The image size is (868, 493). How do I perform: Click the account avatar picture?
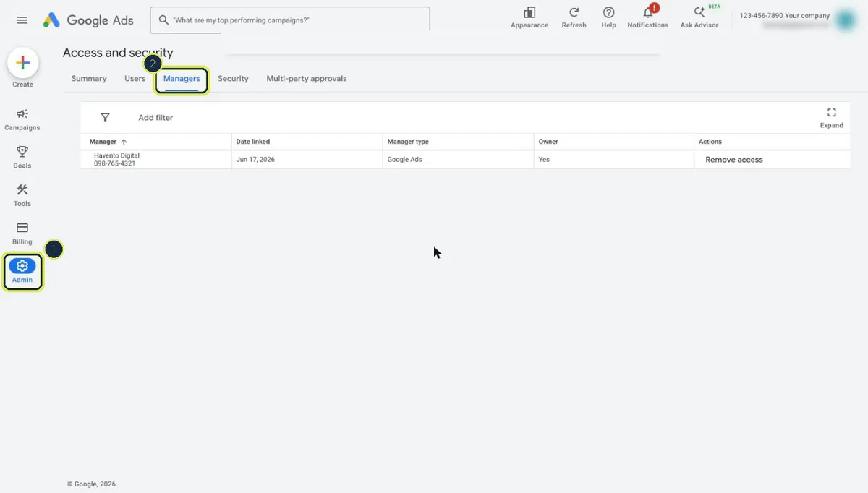pos(846,20)
